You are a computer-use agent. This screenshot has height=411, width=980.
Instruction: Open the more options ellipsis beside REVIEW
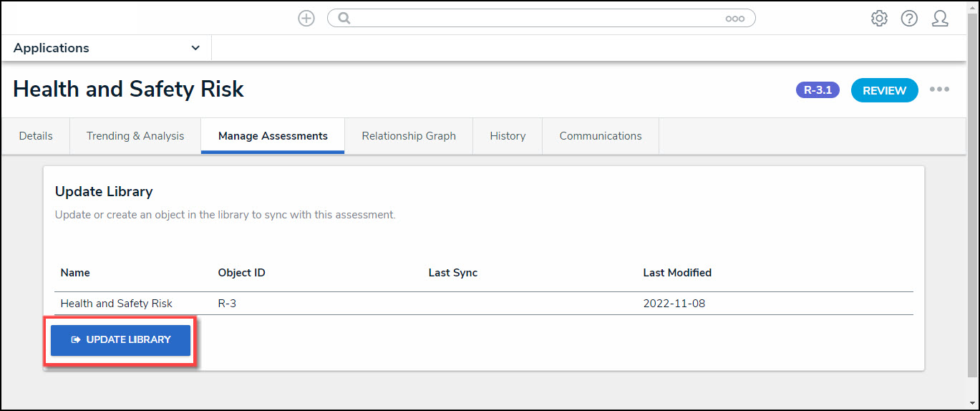pos(939,90)
